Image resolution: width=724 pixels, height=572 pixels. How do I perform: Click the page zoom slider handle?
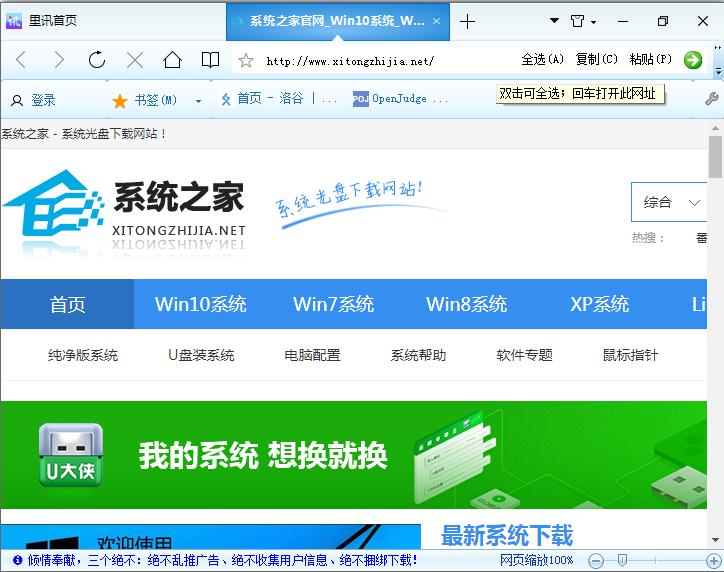tap(622, 560)
